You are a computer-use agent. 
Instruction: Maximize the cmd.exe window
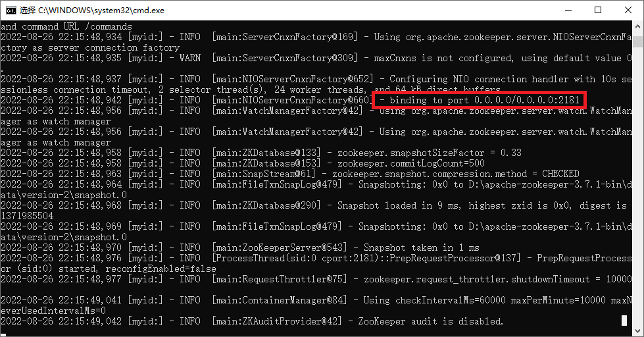click(598, 11)
